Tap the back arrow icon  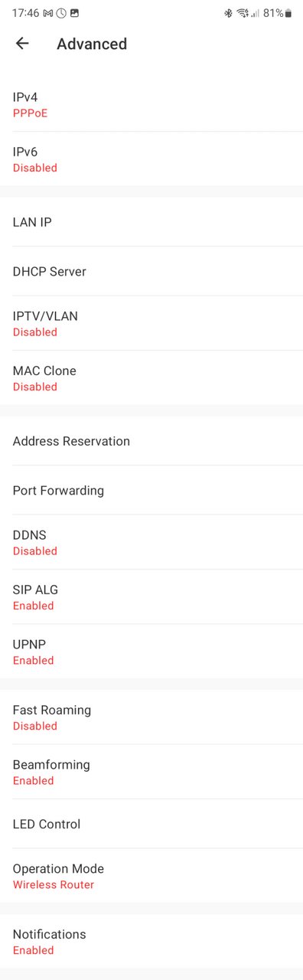[22, 44]
